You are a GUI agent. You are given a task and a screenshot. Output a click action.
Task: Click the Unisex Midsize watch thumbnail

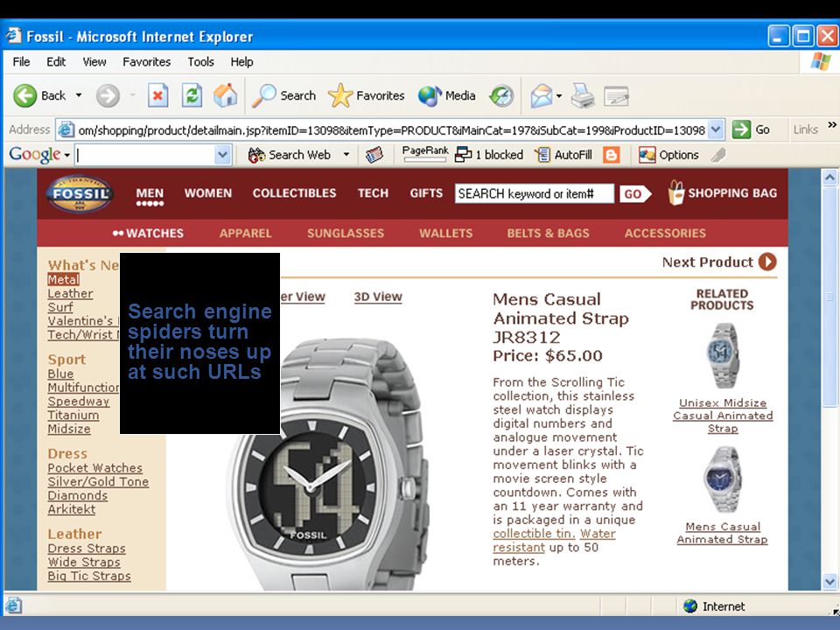pyautogui.click(x=723, y=356)
